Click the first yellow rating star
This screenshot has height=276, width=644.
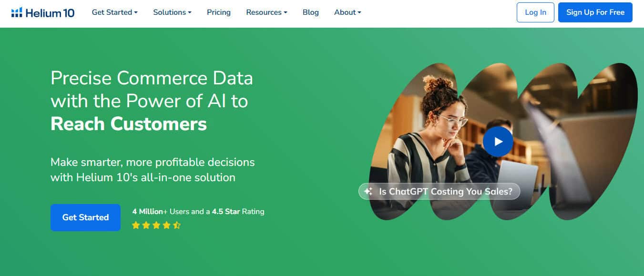point(136,225)
